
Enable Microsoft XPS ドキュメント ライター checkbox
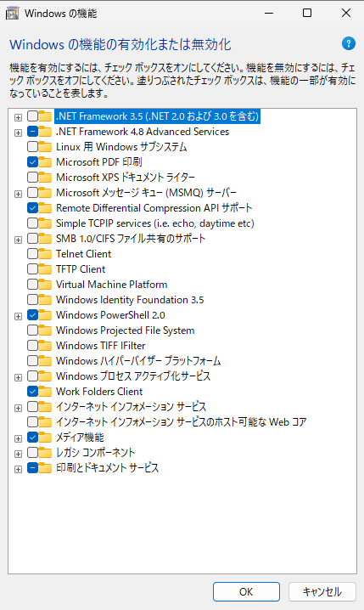tap(32, 178)
